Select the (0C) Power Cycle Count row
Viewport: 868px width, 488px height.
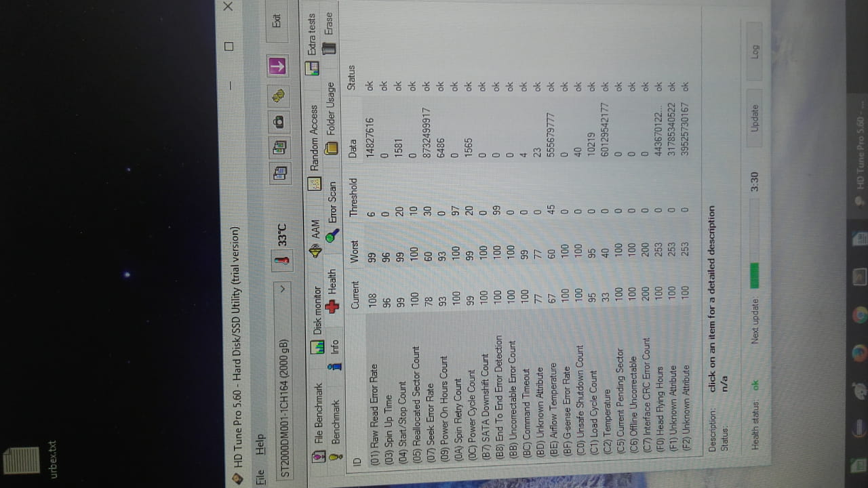(471, 271)
